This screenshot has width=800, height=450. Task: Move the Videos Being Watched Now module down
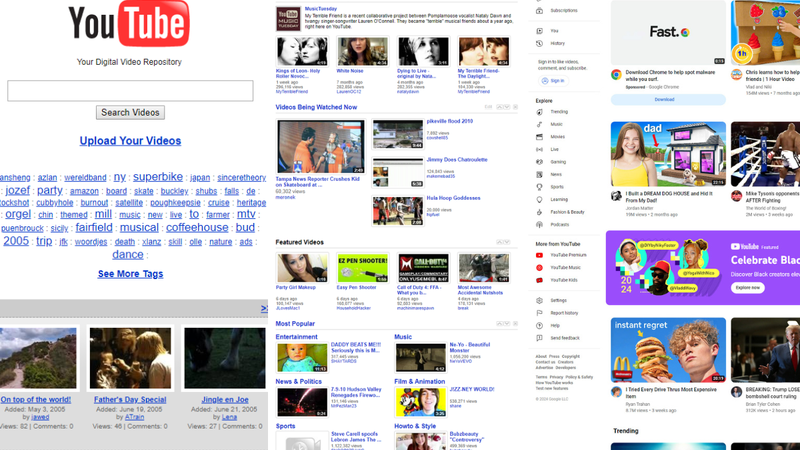507,107
